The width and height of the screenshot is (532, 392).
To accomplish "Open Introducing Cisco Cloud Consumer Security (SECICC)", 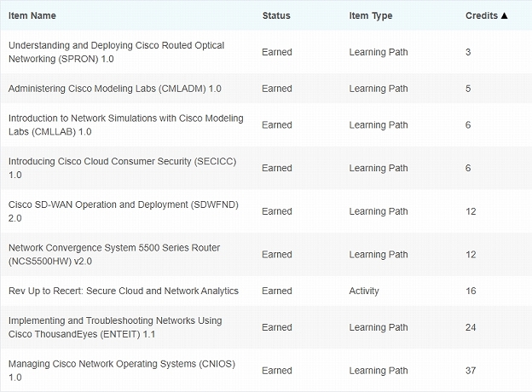I will 122,168.
